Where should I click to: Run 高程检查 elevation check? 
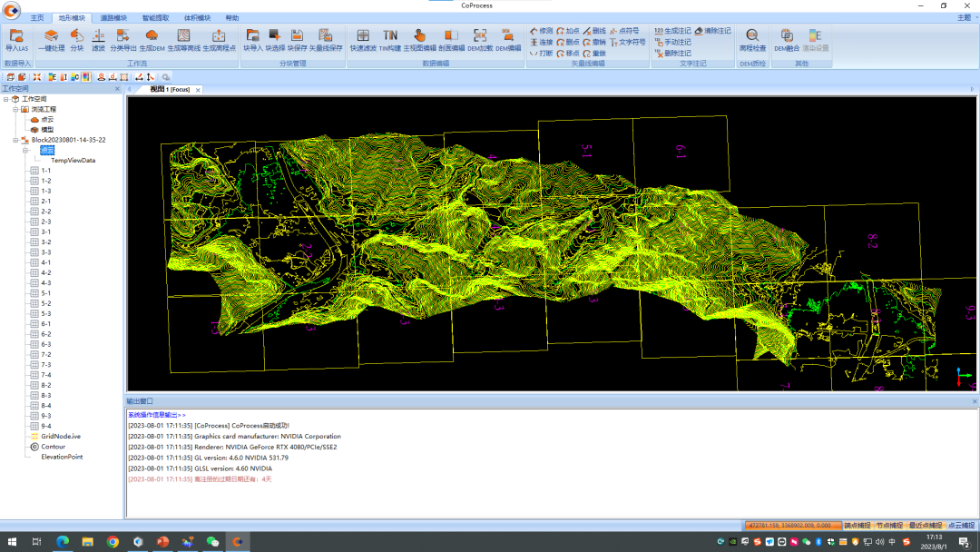752,40
